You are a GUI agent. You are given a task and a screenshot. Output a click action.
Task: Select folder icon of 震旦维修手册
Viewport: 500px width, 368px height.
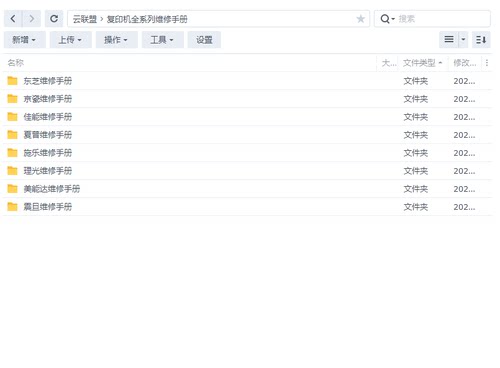point(12,207)
